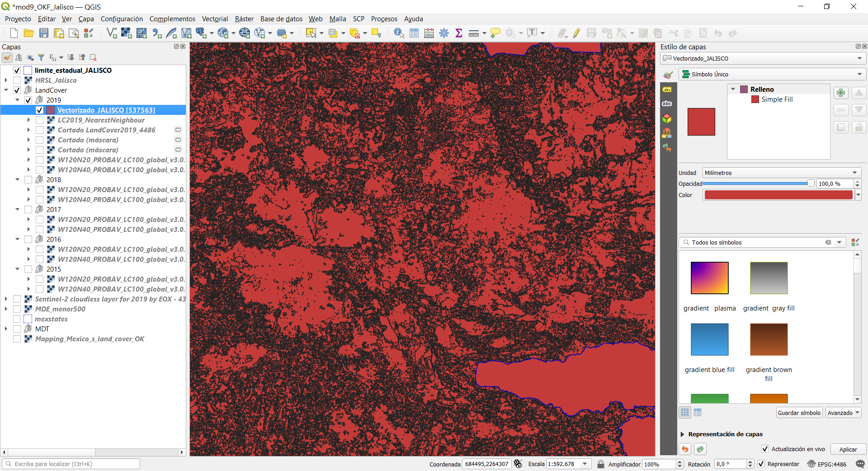This screenshot has height=471, width=868.
Task: Open the Símbolo Único renderer dropdown
Action: [x=772, y=74]
